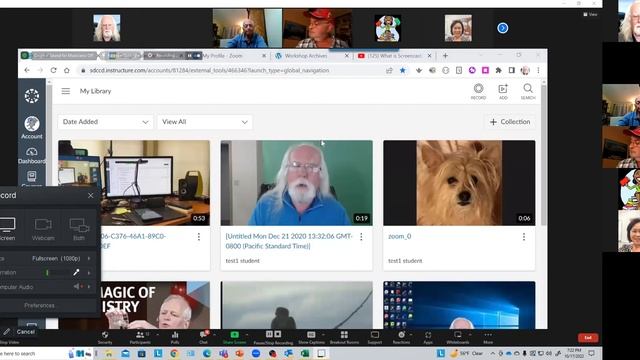
Task: Pause the Zoom recording
Action: pos(269,334)
